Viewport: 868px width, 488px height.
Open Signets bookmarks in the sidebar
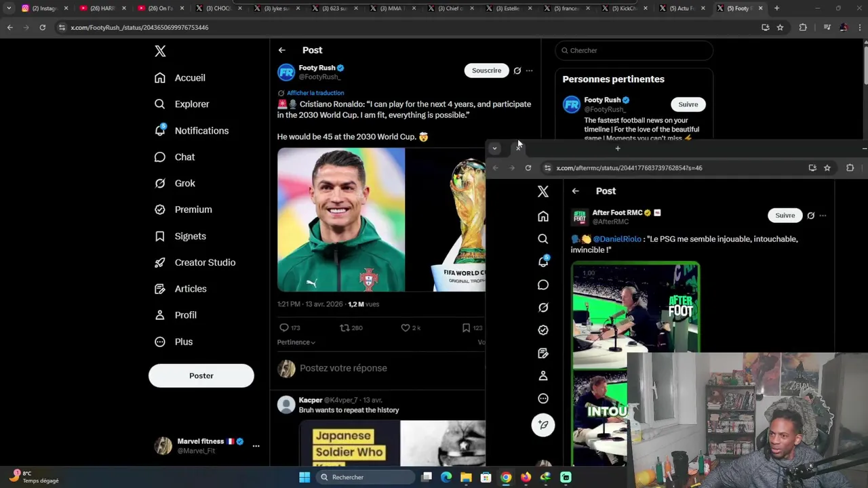pyautogui.click(x=180, y=237)
